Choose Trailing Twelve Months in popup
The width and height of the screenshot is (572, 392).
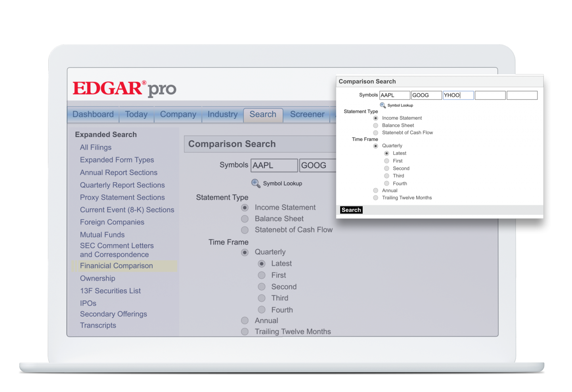coord(375,198)
